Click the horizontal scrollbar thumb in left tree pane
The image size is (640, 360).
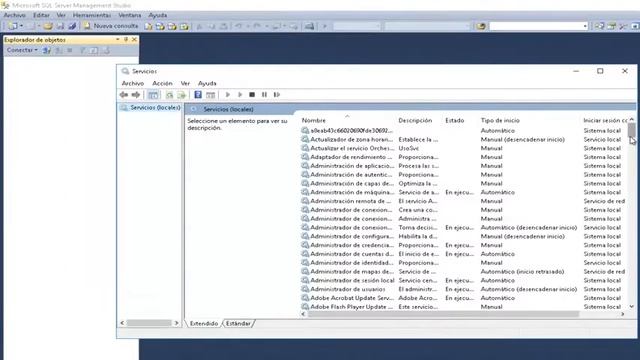coord(149,323)
